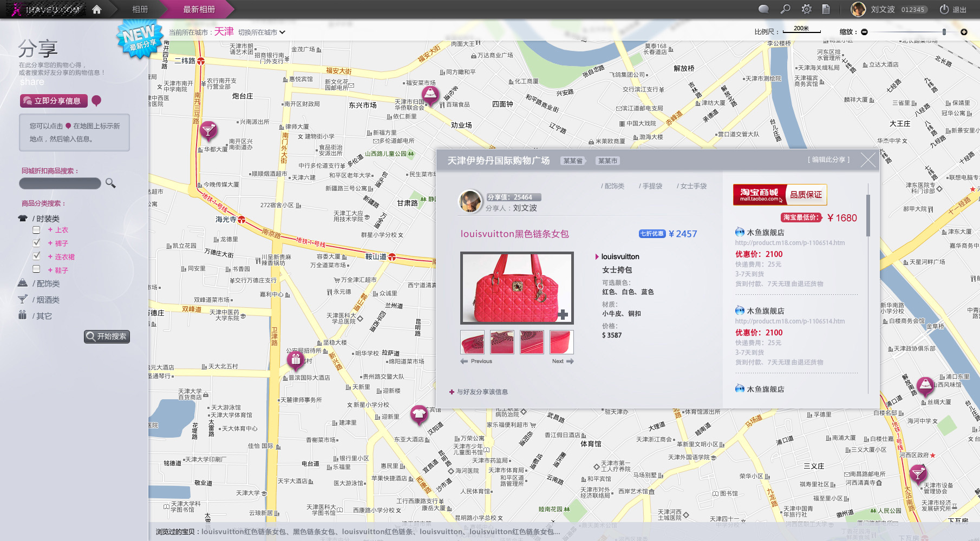Click the popup vertical scrollbar thumb

868,215
